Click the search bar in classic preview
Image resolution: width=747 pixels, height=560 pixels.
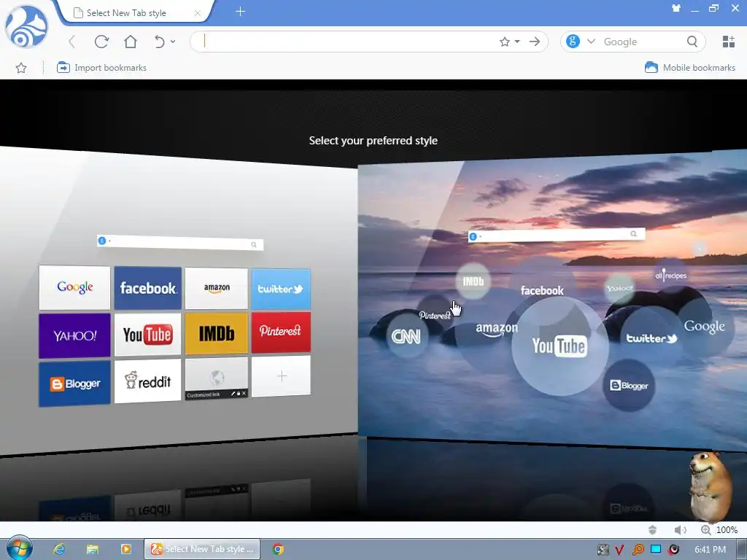tap(180, 243)
